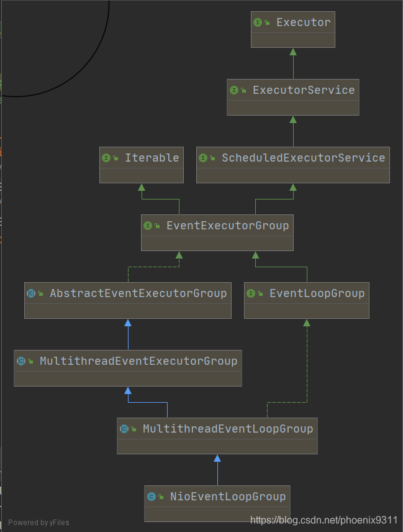This screenshot has height=532, width=403.
Task: Click the abstract class icon beside MultithreadEventExecutorGroup
Action: (x=21, y=361)
